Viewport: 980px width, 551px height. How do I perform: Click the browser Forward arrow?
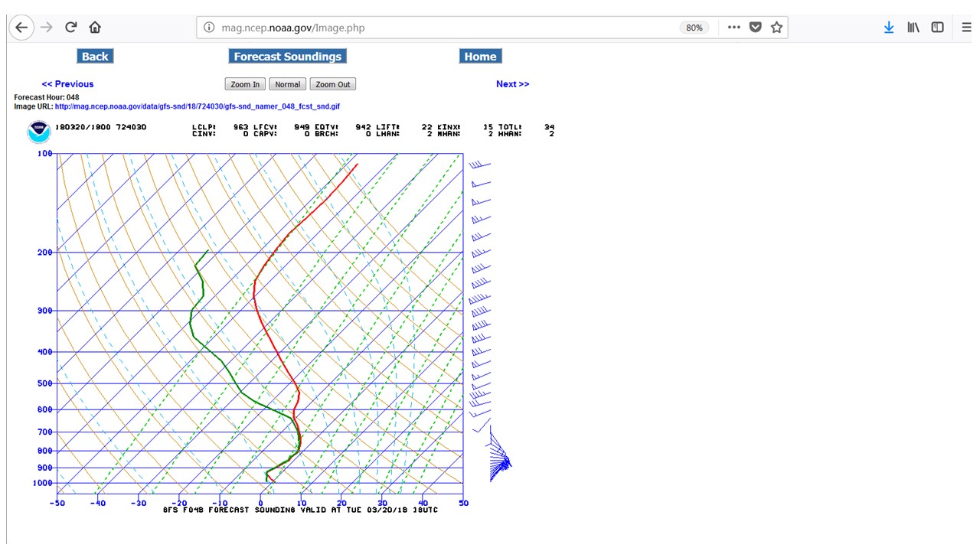click(47, 28)
